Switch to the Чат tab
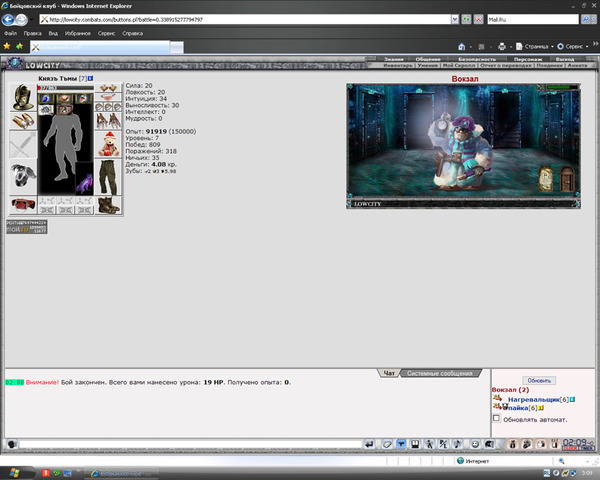The image size is (600, 480). point(389,373)
